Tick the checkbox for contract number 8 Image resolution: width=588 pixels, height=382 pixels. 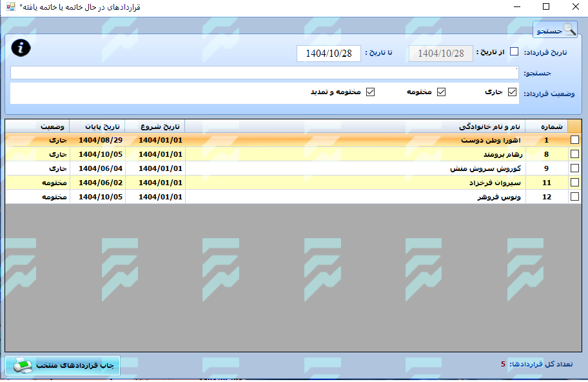[x=574, y=154]
